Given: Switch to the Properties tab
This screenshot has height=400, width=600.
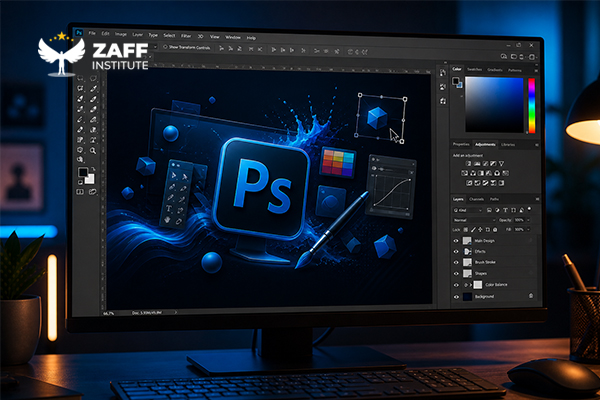Looking at the screenshot, I should click(x=461, y=144).
